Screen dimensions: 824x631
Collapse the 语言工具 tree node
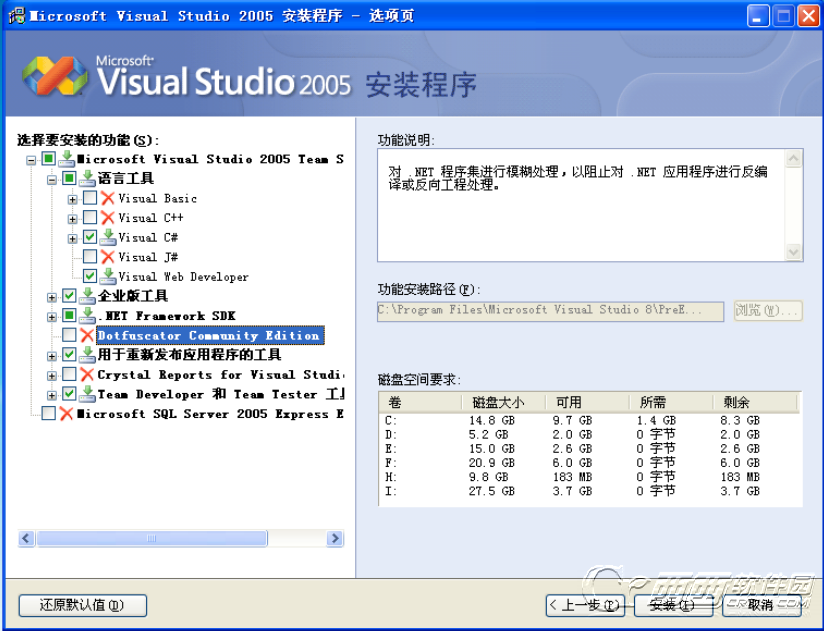tap(52, 179)
